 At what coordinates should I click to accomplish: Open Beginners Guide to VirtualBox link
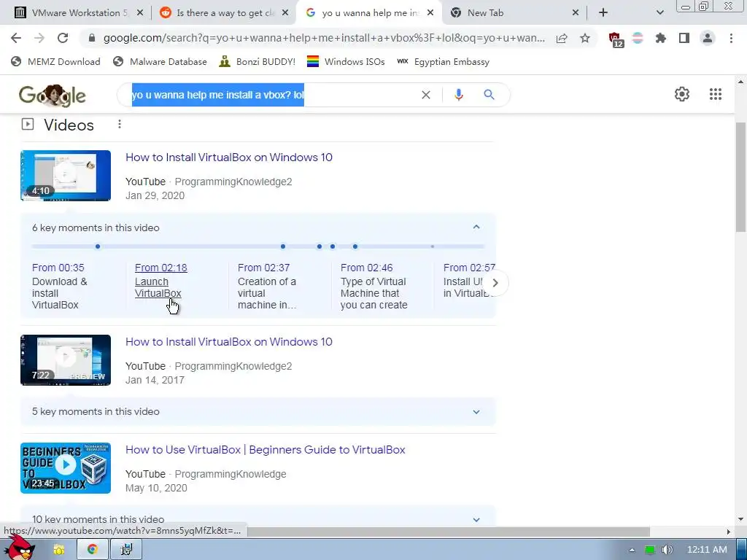tap(266, 449)
